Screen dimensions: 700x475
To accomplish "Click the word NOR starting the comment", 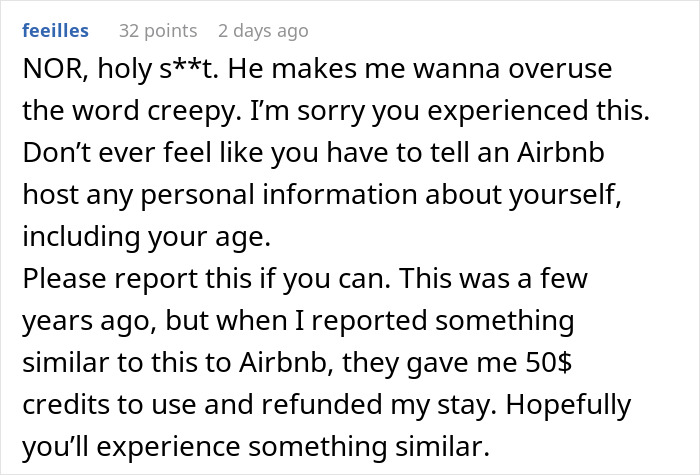I will tap(47, 72).
